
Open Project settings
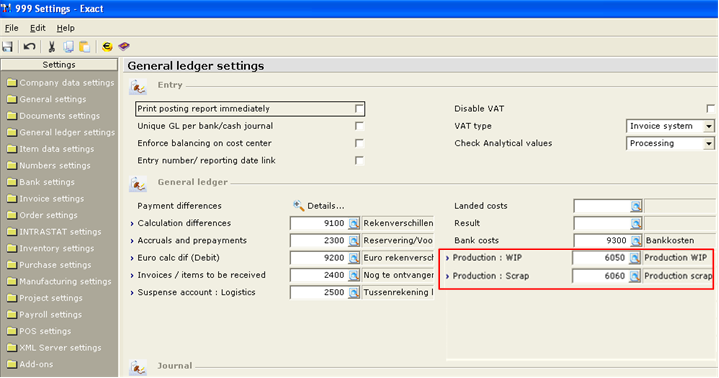(x=45, y=298)
